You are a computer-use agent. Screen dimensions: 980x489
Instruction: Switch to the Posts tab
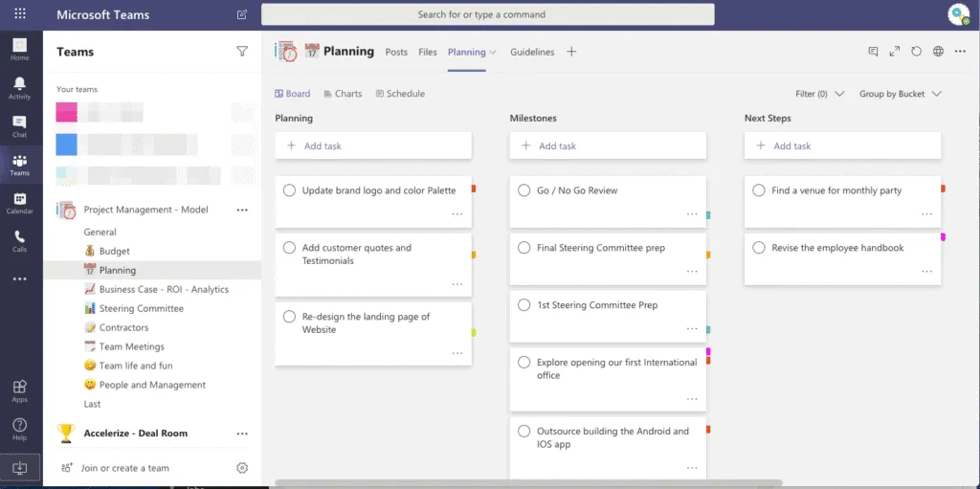396,52
